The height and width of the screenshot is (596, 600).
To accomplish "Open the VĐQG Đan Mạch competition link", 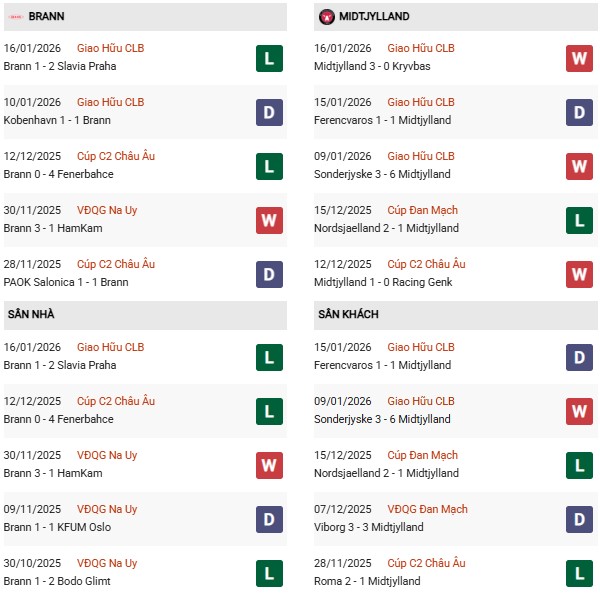I will pyautogui.click(x=427, y=509).
